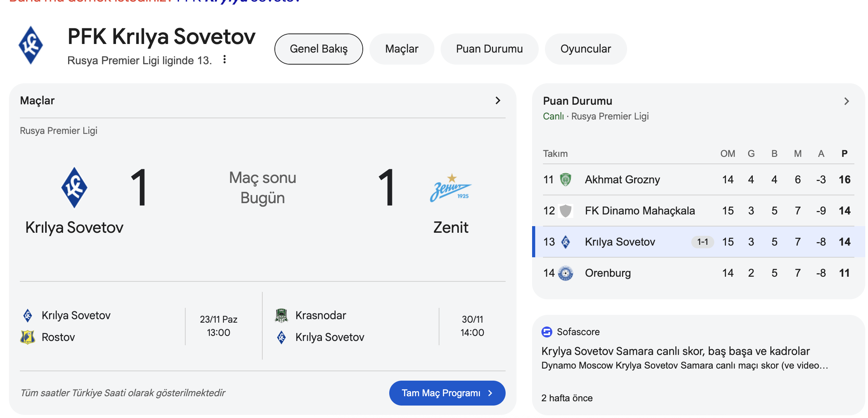Click the 1-1 live score badge in standings

tap(702, 242)
